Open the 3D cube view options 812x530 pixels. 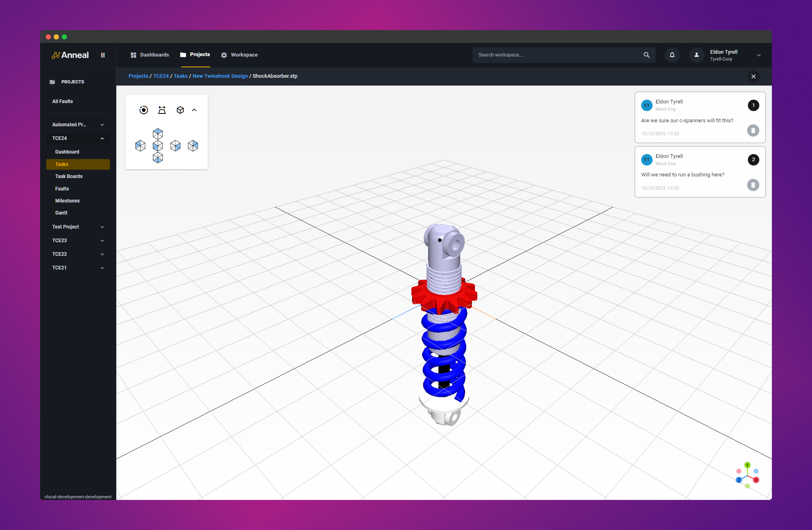(x=180, y=110)
